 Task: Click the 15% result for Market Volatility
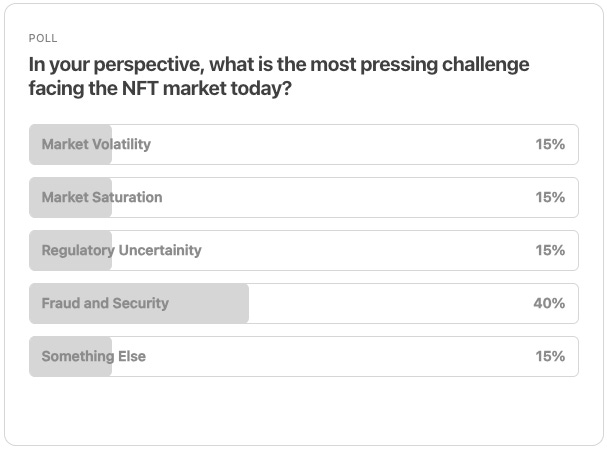tap(550, 144)
